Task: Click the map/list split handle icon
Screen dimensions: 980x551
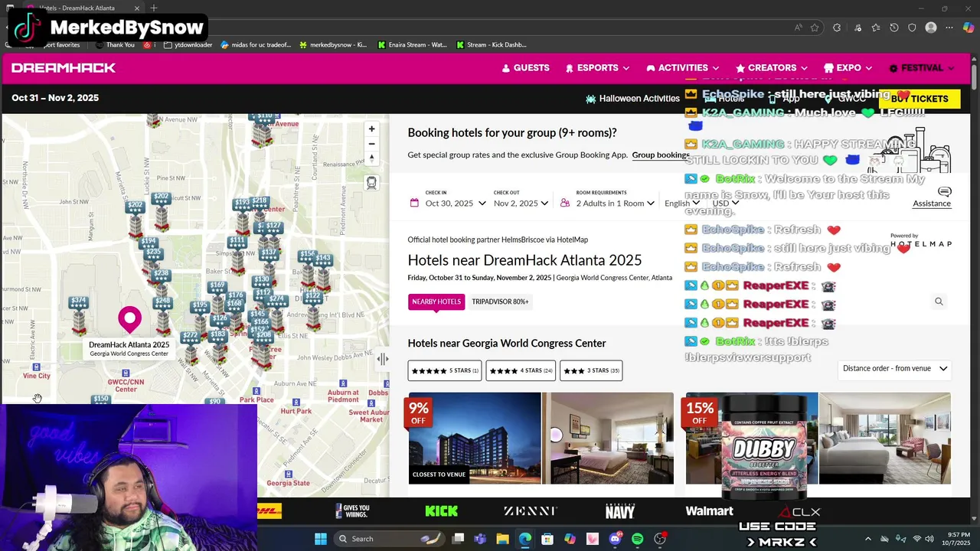Action: 383,359
